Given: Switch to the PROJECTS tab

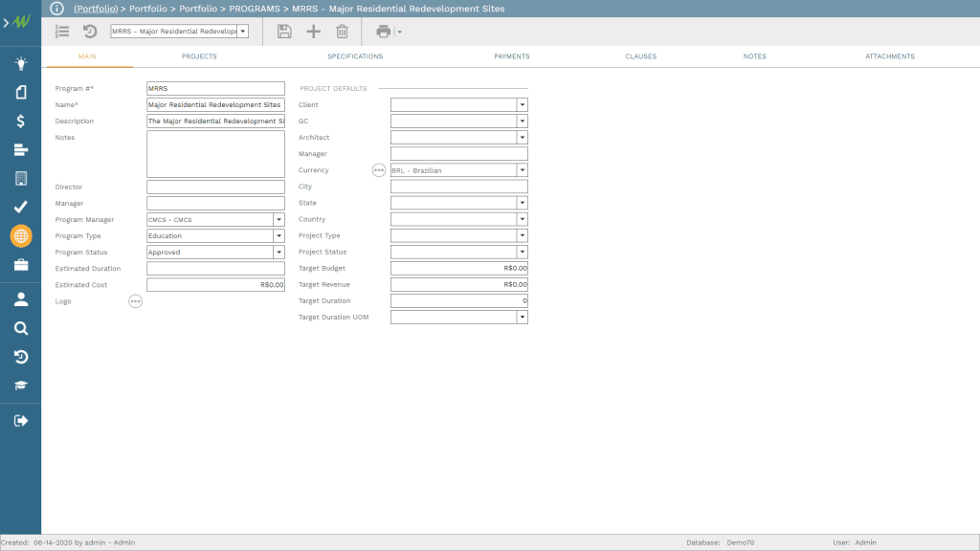Looking at the screenshot, I should pyautogui.click(x=199, y=56).
